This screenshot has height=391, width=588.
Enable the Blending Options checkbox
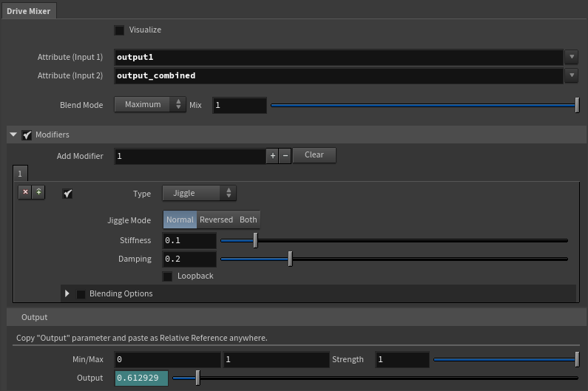[81, 294]
